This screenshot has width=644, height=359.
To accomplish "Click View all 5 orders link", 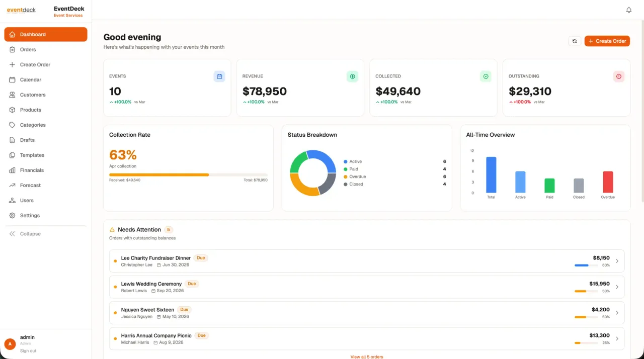I will pyautogui.click(x=367, y=356).
